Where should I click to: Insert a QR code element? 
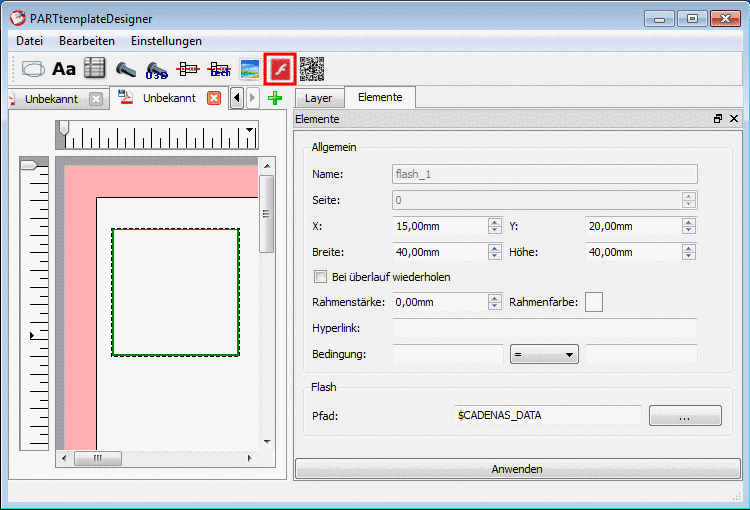point(312,69)
